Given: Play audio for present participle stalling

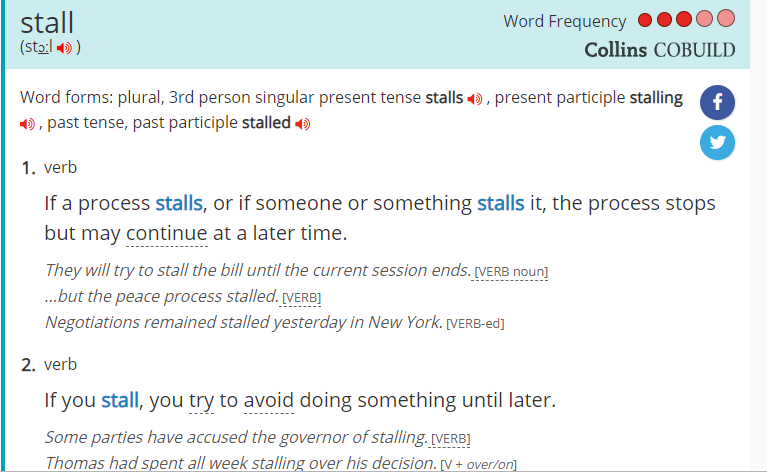Looking at the screenshot, I should pyautogui.click(x=27, y=124).
